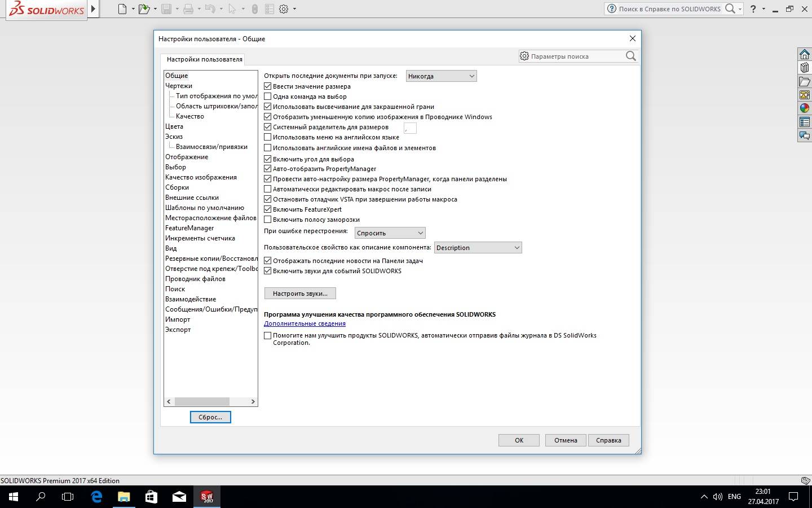Open the View Palette task pane tab
Image resolution: width=812 pixels, height=508 pixels.
coord(805,95)
